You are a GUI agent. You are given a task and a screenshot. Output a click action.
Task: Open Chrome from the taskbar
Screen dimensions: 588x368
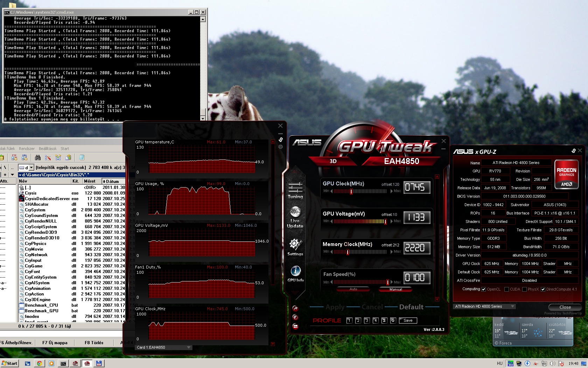point(40,363)
